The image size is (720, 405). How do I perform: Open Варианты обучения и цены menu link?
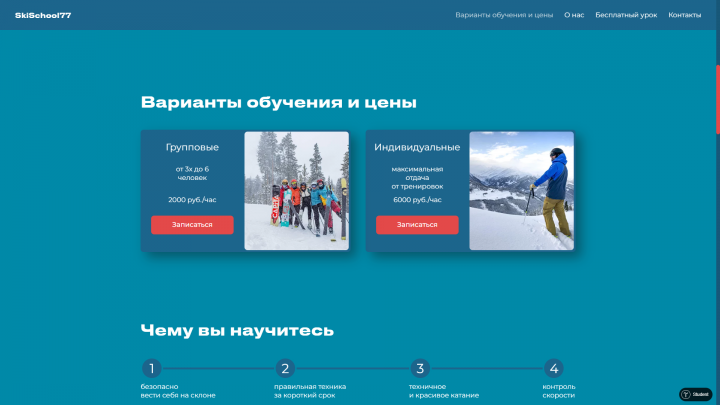pyautogui.click(x=504, y=15)
